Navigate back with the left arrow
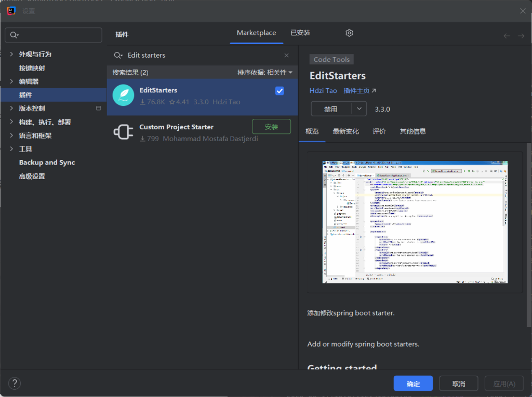 507,36
